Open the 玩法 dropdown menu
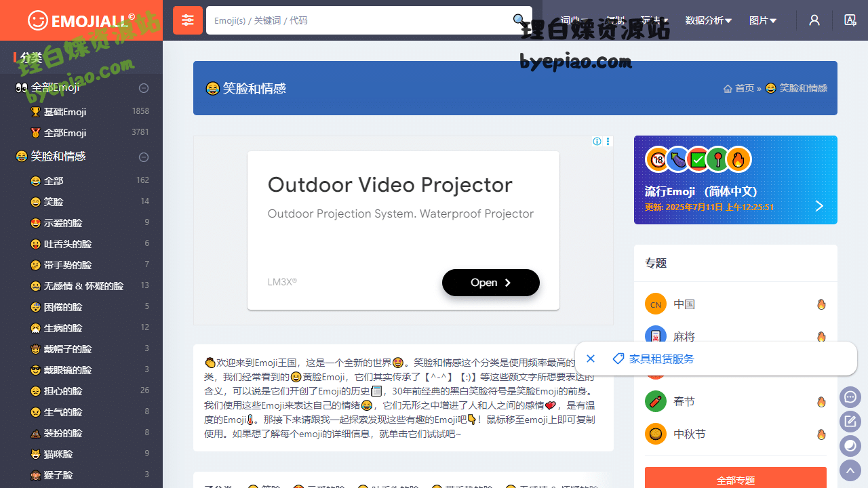This screenshot has height=488, width=868. pyautogui.click(x=654, y=20)
